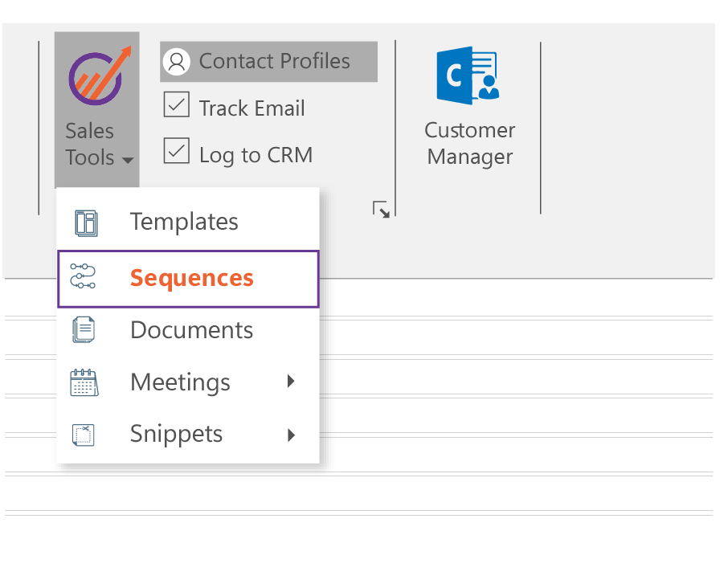Uncheck the Track Email checkbox
728x588 pixels.
(x=177, y=106)
